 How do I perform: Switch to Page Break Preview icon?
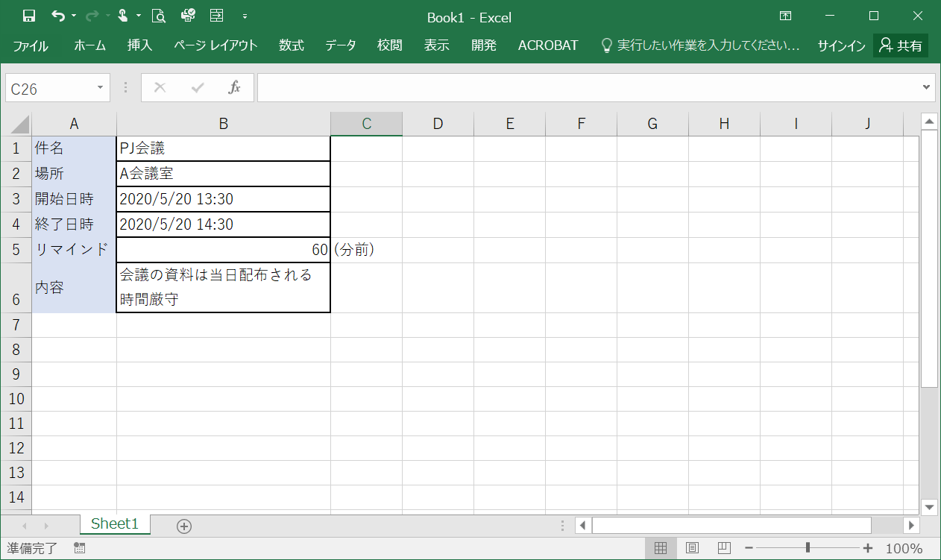tap(723, 548)
